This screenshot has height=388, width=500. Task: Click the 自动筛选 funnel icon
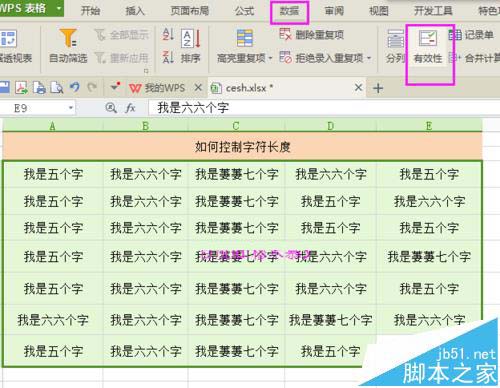pos(68,37)
